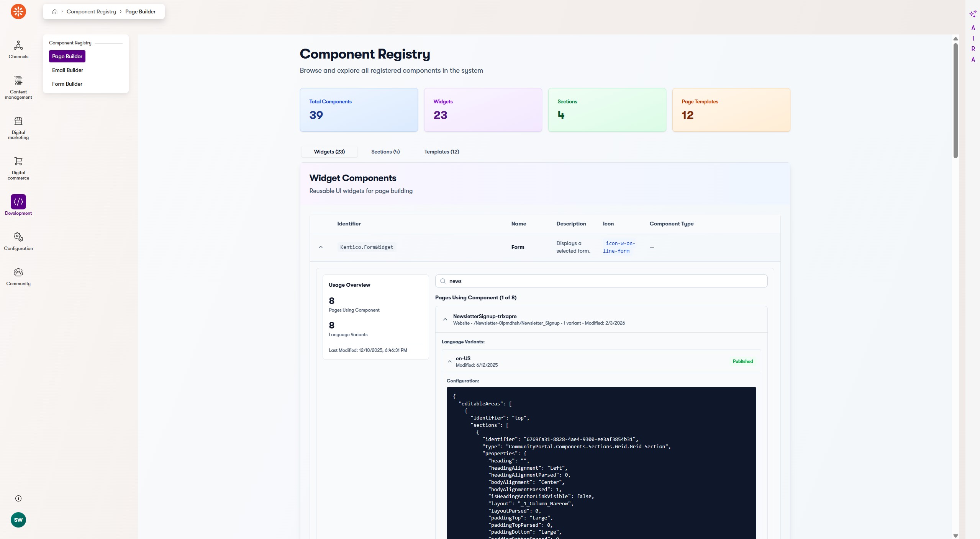Click the Kentico logo icon
This screenshot has width=980, height=539.
click(18, 11)
